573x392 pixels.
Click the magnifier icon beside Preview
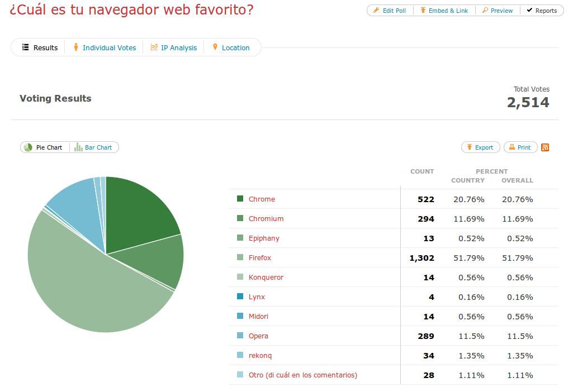[x=485, y=11]
